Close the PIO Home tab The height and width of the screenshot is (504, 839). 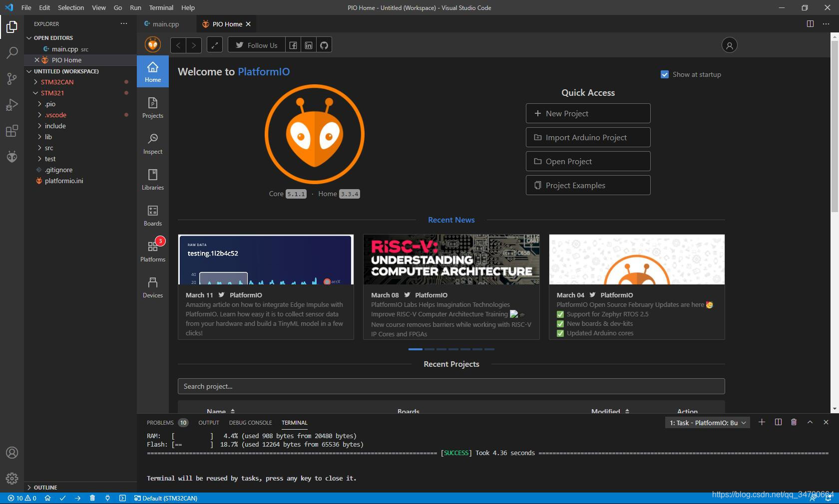pyautogui.click(x=248, y=24)
